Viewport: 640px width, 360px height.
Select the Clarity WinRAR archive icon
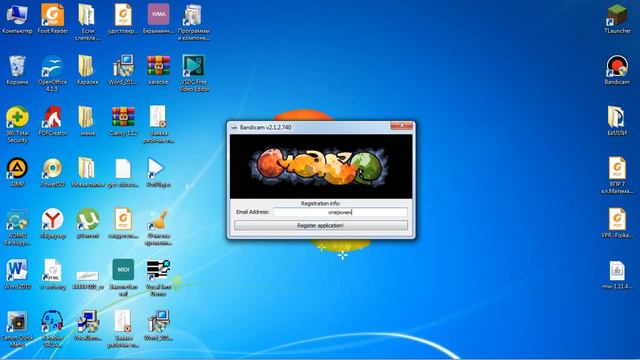pyautogui.click(x=123, y=121)
